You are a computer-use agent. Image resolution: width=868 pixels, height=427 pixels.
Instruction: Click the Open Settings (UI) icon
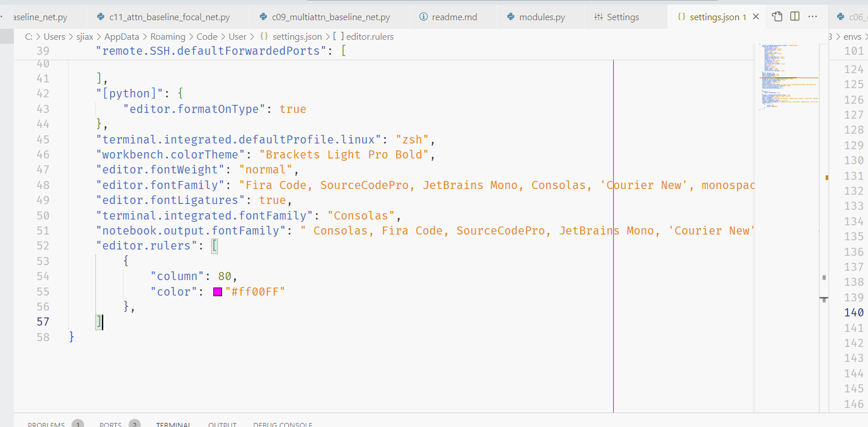point(777,17)
